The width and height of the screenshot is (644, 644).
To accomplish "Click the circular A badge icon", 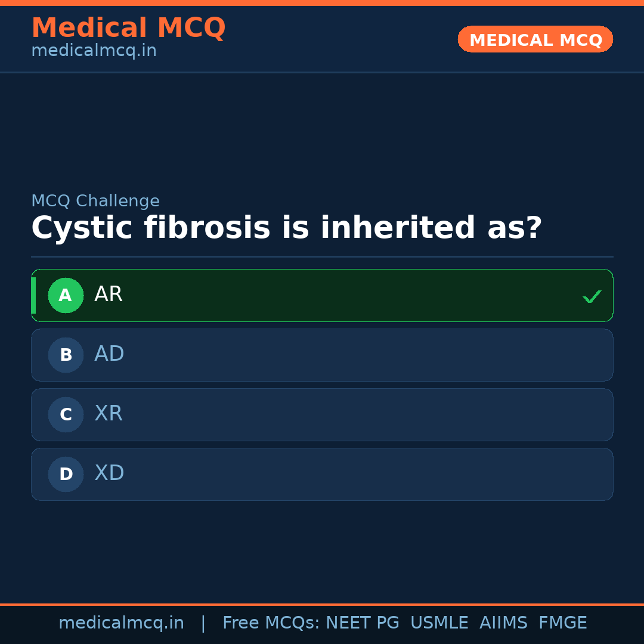I will pyautogui.click(x=66, y=295).
